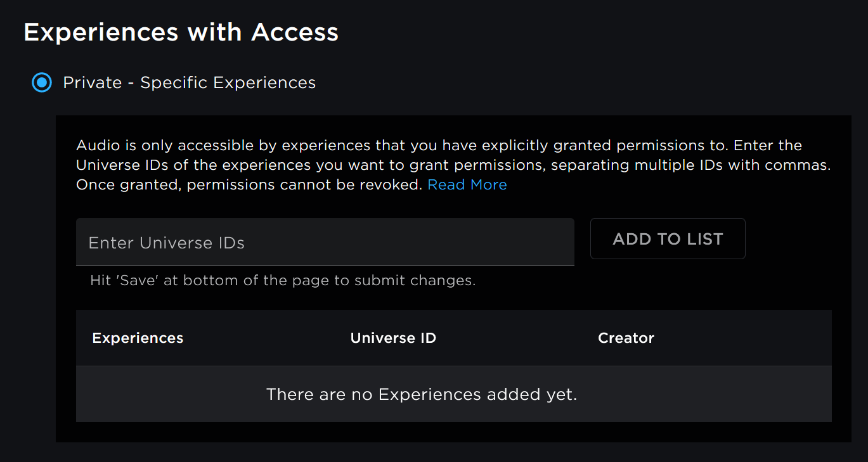Click the 'Enter Universe IDs' placeholder text
This screenshot has height=462, width=868.
pos(166,243)
